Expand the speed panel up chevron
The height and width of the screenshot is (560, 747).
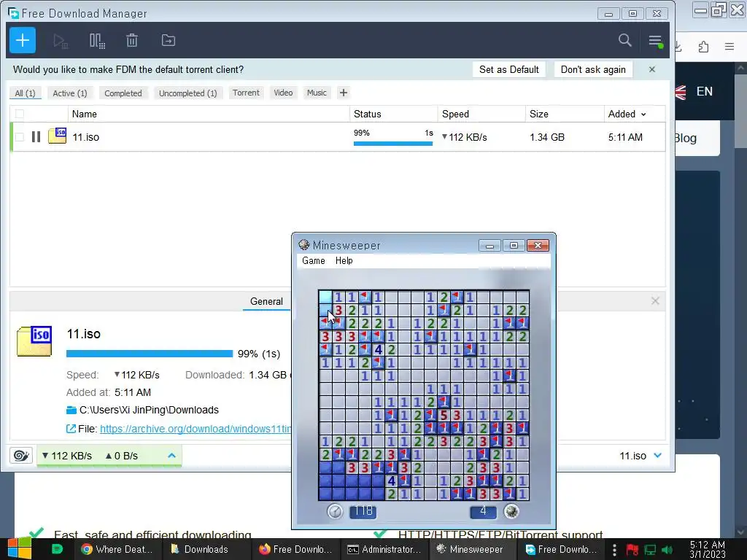[x=172, y=456]
